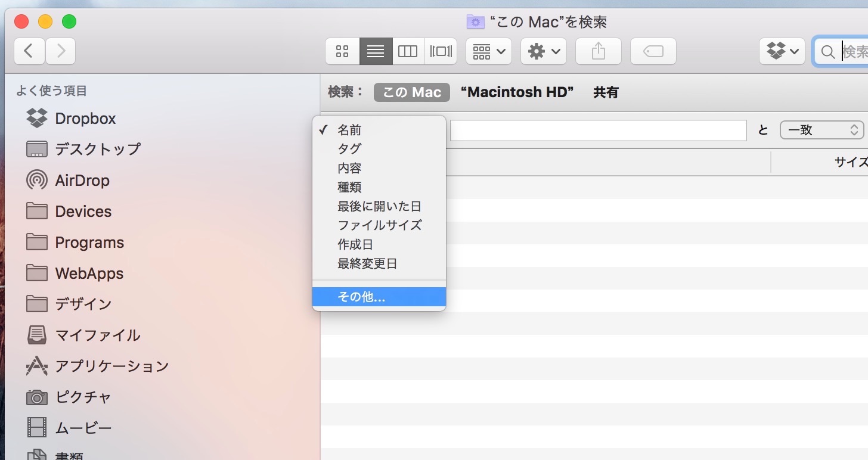Screen dimensions: 868x460
Task: Open ピクチャ in the sidebar
Action: click(69, 397)
